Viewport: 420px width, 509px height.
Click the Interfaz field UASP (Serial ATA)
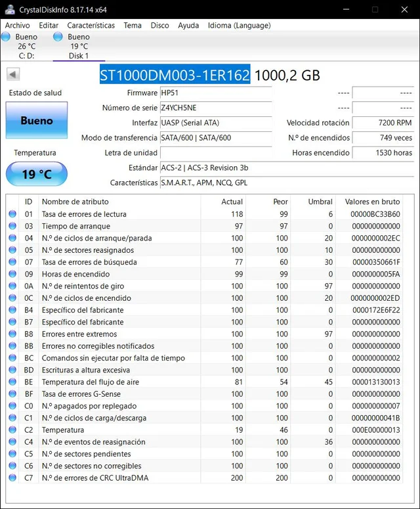[216, 123]
